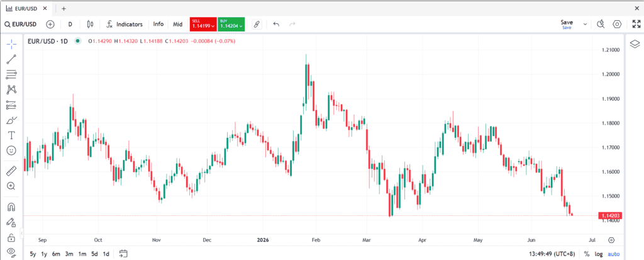Set chart range to 6m

(56, 254)
